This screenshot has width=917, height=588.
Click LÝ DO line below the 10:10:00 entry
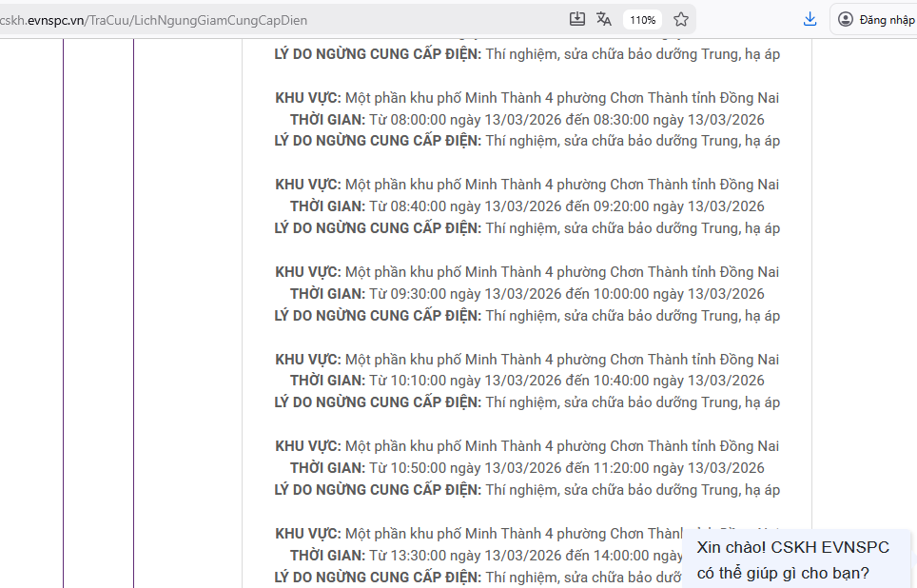tap(527, 402)
